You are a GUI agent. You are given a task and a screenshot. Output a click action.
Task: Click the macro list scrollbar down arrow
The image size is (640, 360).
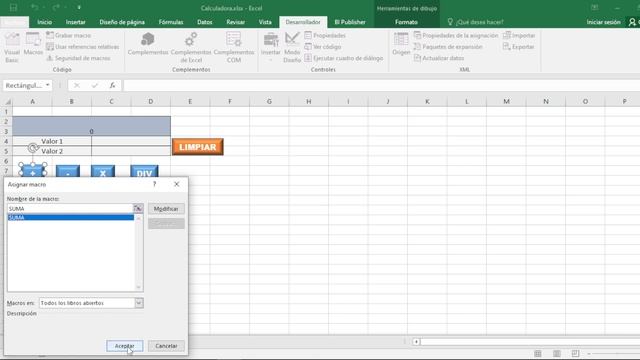point(138,287)
